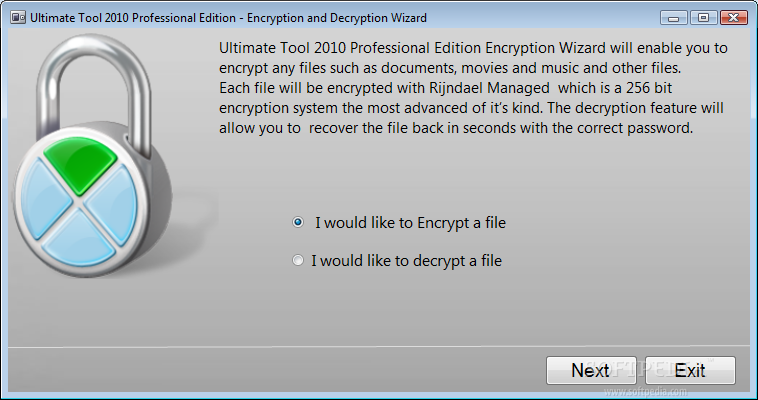Screen dimensions: 758x400
Task: Maximize the Encryption Wizard window
Action: [703, 18]
